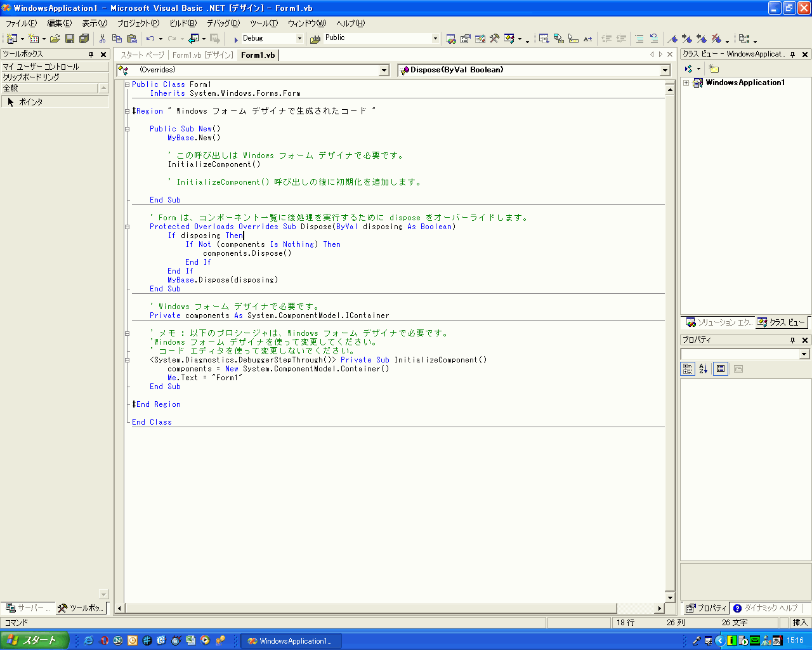Screen dimensions: 812x650
Task: Open Internet Explorer from quick launch
Action: pos(88,640)
